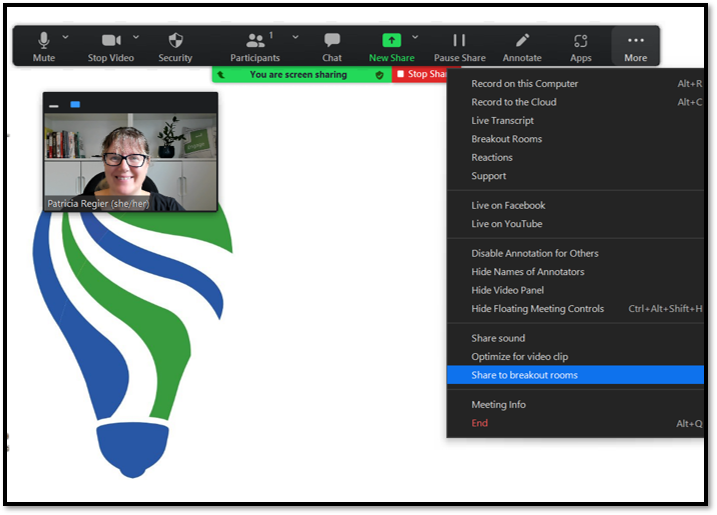Hide Floating Meeting Controls
Screen dimensions: 717x515
[575, 309]
